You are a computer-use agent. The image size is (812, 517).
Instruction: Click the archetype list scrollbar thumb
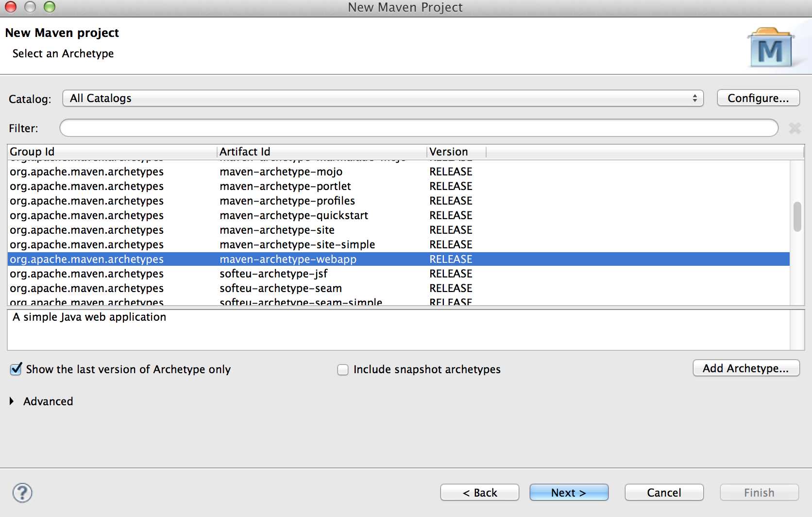point(797,217)
